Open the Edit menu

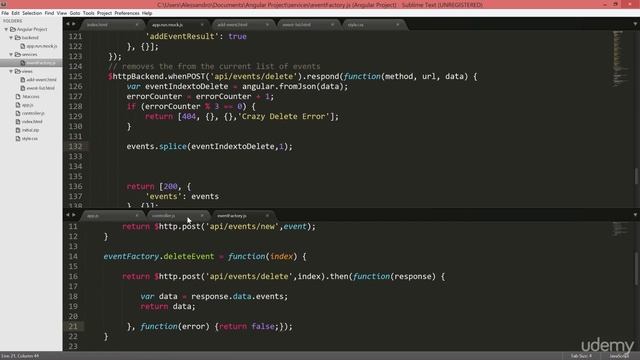tap(16, 13)
